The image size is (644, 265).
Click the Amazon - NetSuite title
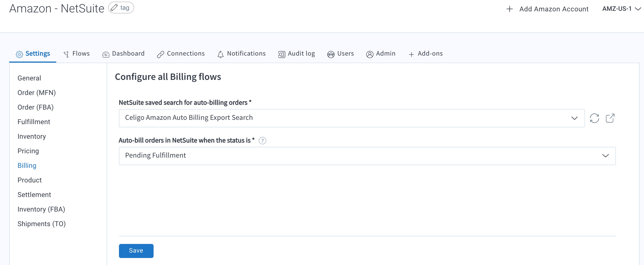click(x=57, y=9)
